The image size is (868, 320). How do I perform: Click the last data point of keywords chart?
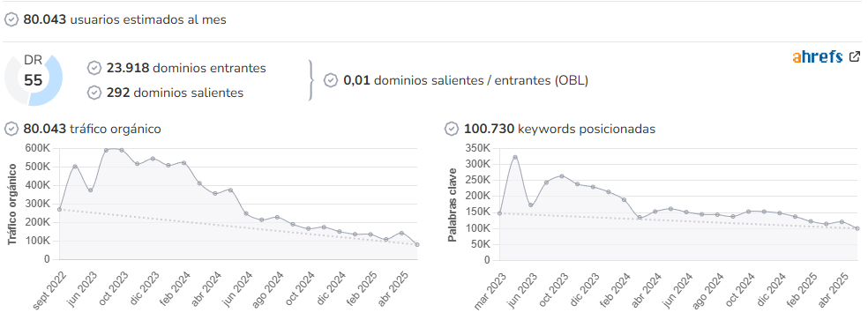pyautogui.click(x=857, y=228)
